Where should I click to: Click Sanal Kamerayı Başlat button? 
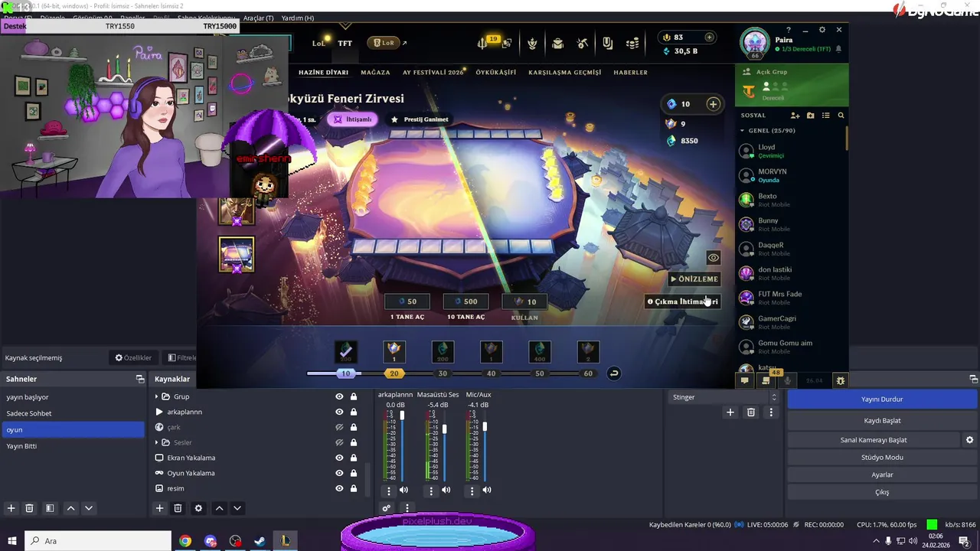874,440
